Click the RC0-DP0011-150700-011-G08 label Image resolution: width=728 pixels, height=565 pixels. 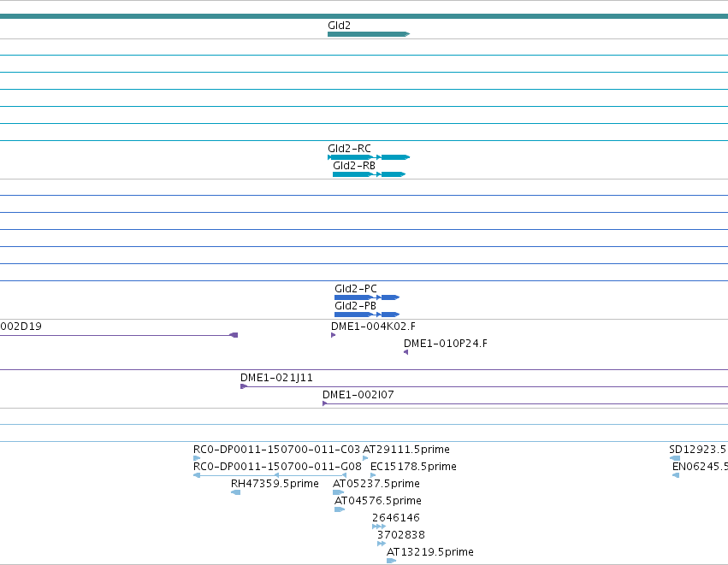pos(278,467)
